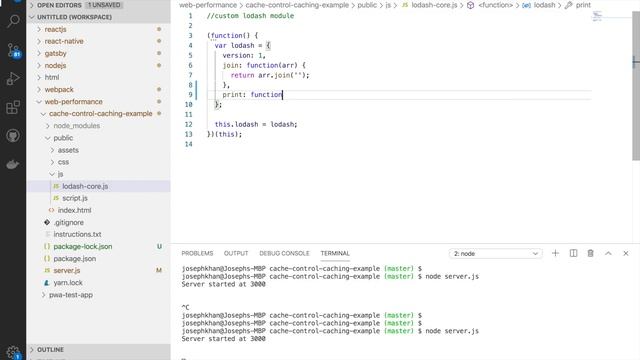Expand the css folder
The height and width of the screenshot is (360, 640).
[63, 162]
